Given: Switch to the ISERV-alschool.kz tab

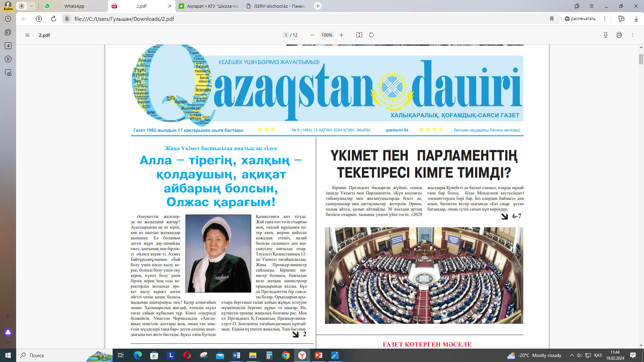Looking at the screenshot, I should (x=276, y=6).
